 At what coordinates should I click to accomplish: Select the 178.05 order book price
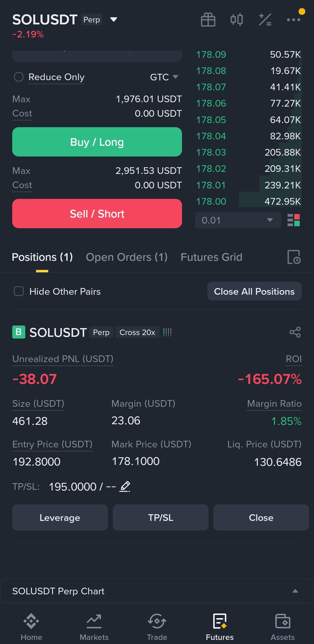point(211,120)
